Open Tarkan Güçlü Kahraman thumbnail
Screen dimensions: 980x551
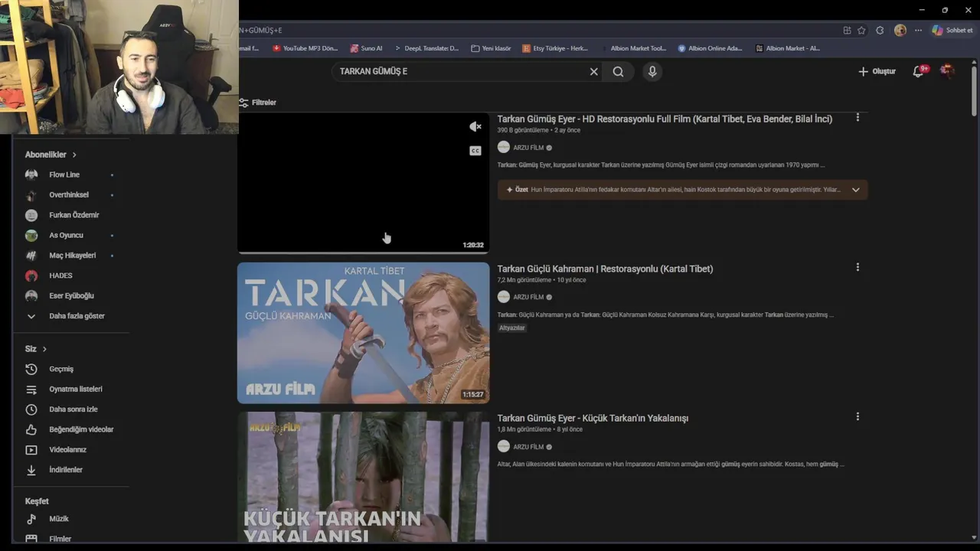tap(363, 333)
